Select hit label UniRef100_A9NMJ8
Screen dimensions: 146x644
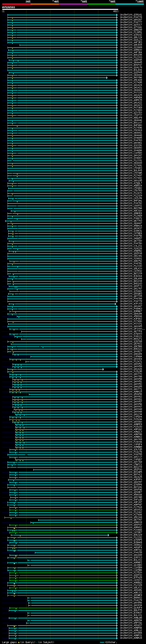point(131,638)
